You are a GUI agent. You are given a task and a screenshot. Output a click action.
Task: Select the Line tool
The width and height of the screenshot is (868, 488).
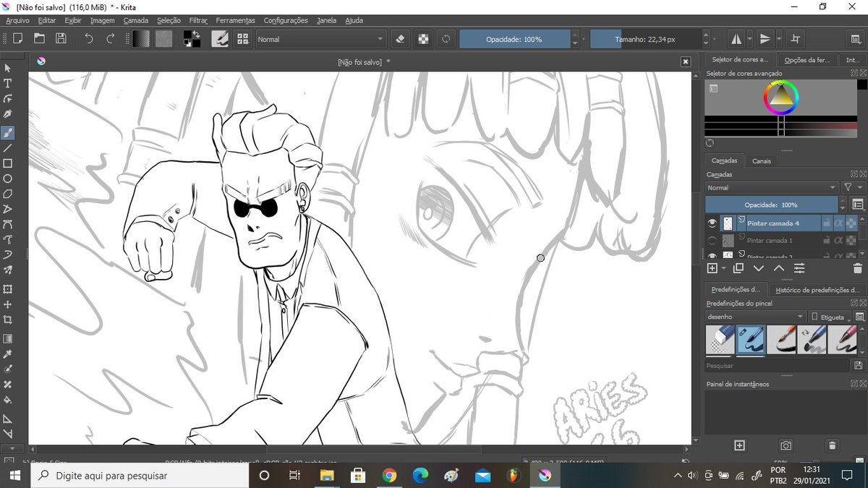click(8, 147)
